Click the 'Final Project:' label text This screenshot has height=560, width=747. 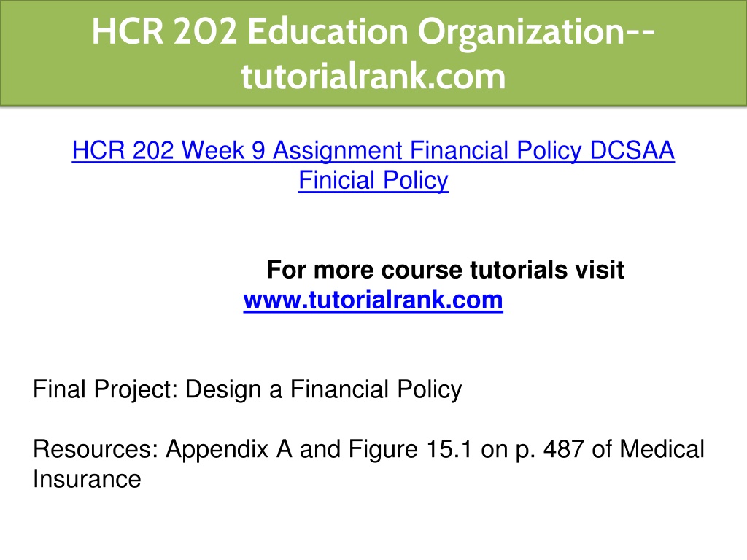coord(105,389)
